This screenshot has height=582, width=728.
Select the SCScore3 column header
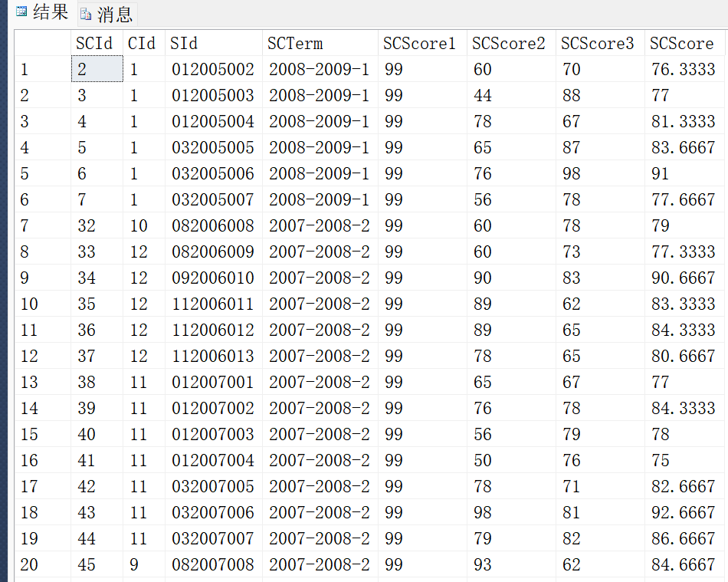click(598, 44)
